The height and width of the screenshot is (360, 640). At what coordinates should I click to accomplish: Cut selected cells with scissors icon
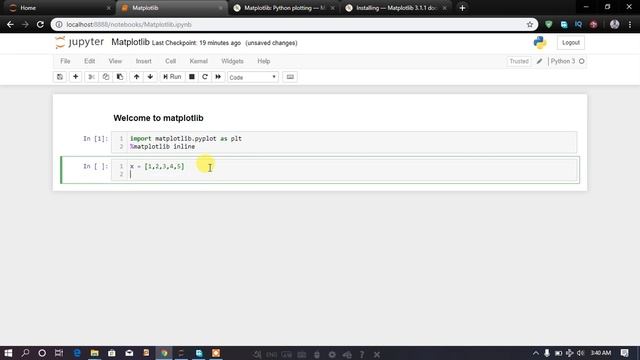[x=91, y=77]
